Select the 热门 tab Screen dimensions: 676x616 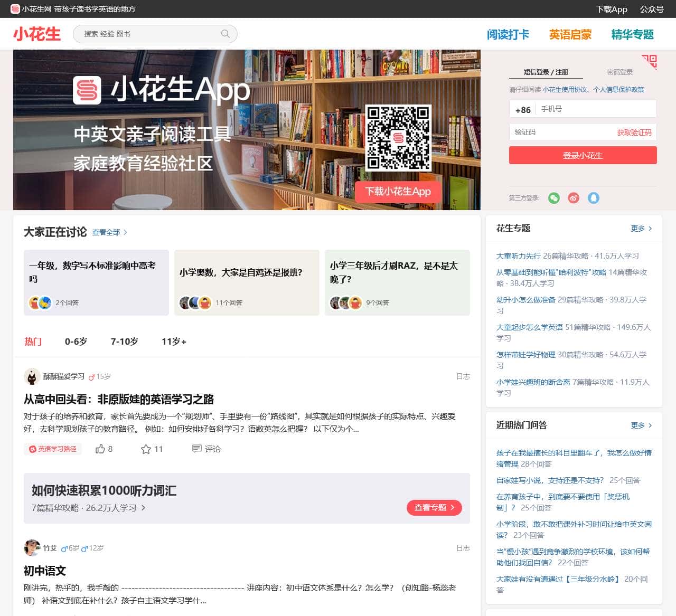33,342
